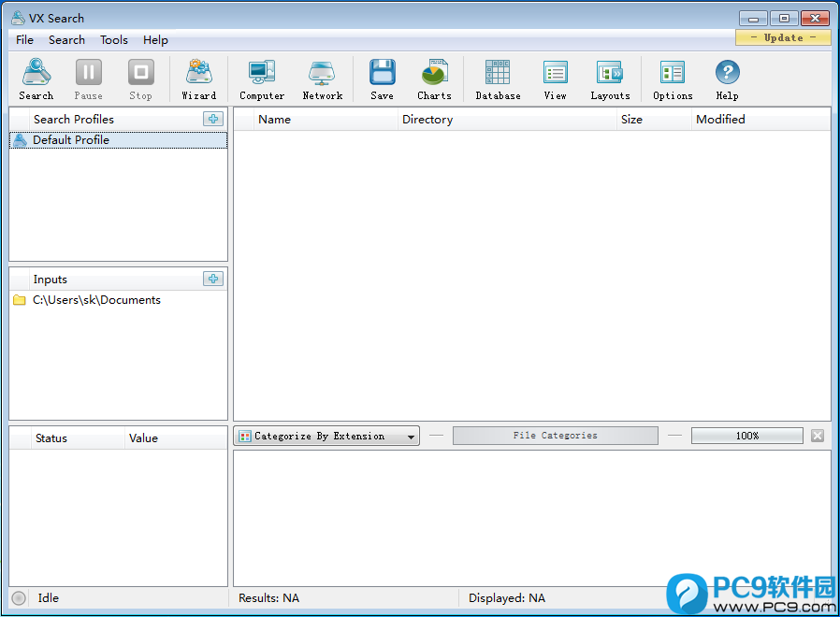
Task: Start a search with the Search toolbar icon
Action: pyautogui.click(x=36, y=79)
